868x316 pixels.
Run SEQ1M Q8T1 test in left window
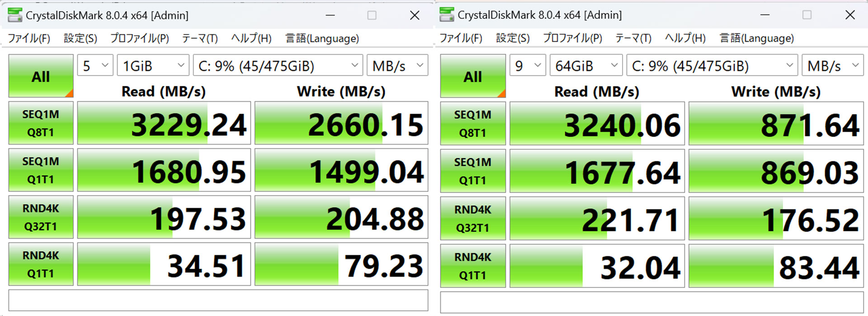(x=41, y=123)
